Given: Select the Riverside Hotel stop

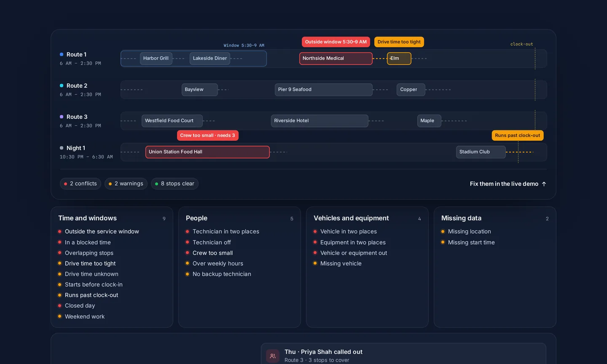Looking at the screenshot, I should tap(320, 121).
